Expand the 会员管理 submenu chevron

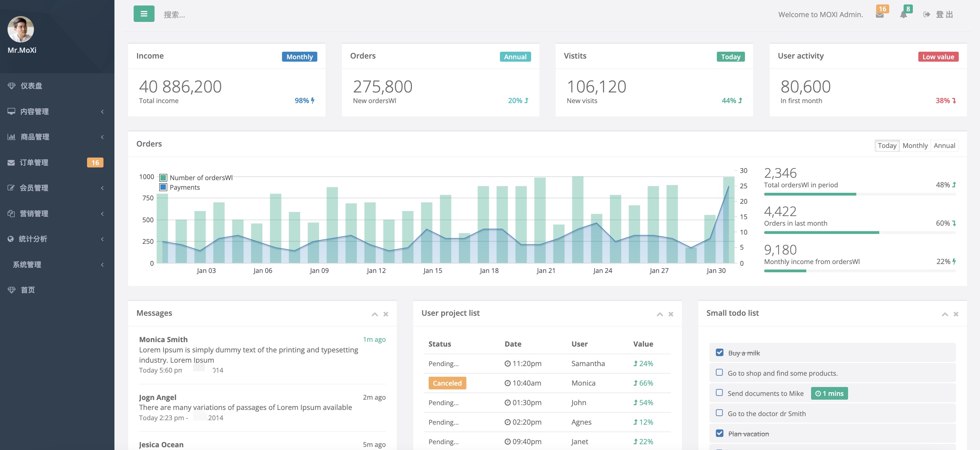click(x=102, y=188)
